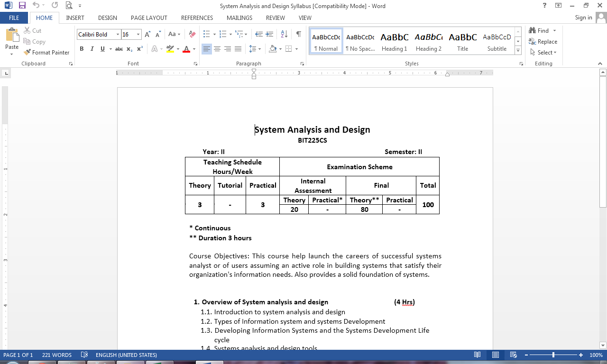Switch to Read Mode view icon
The height and width of the screenshot is (364, 607).
(478, 355)
